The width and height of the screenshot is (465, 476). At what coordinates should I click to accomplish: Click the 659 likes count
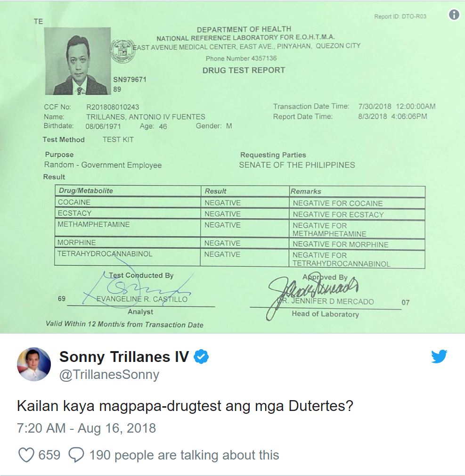pyautogui.click(x=49, y=455)
